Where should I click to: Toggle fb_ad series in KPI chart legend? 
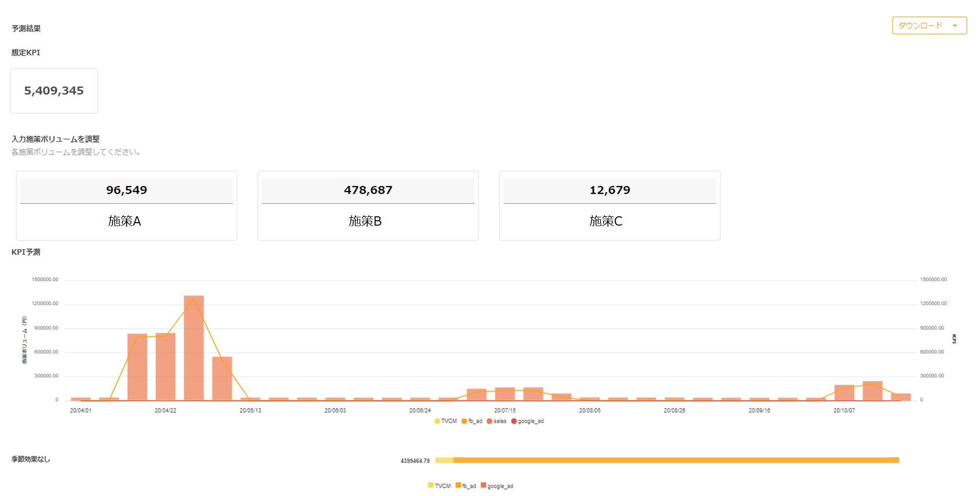472,421
